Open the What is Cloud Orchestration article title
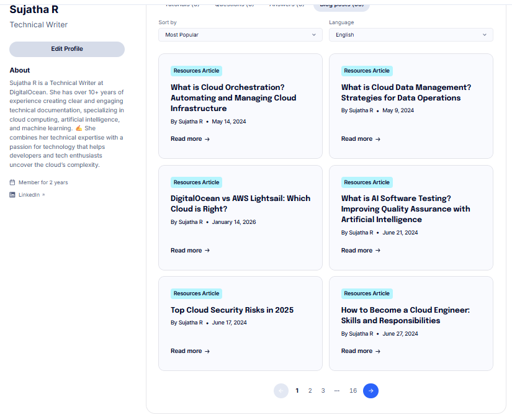Image resolution: width=512 pixels, height=420 pixels. click(x=233, y=98)
